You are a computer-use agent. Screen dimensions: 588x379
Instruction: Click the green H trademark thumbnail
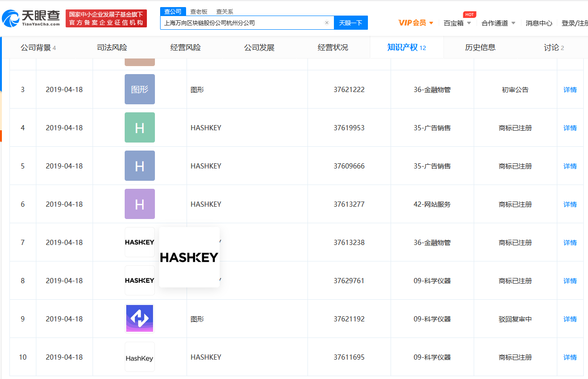[x=139, y=127]
